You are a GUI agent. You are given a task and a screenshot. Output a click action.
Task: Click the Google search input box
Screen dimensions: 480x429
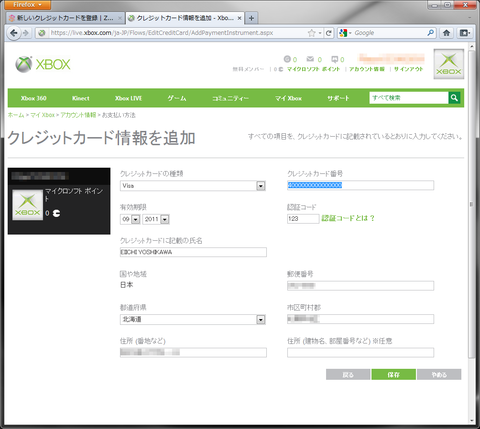pyautogui.click(x=389, y=33)
